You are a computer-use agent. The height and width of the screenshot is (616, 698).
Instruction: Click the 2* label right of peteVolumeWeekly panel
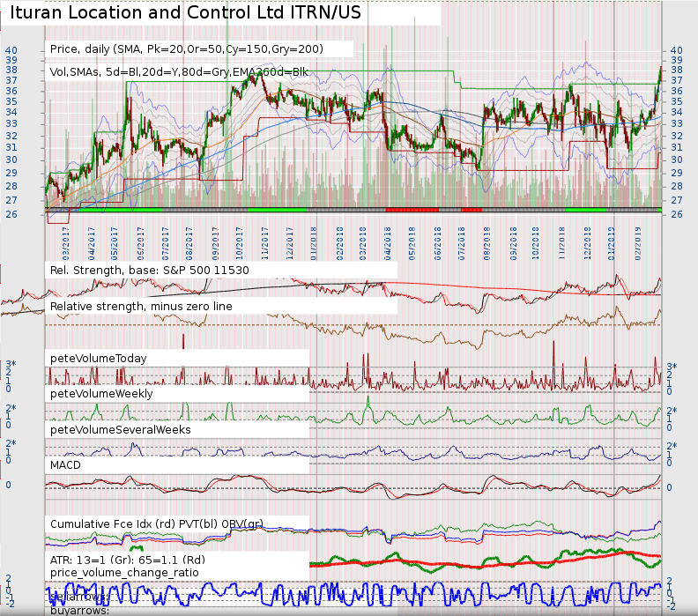[x=672, y=411]
